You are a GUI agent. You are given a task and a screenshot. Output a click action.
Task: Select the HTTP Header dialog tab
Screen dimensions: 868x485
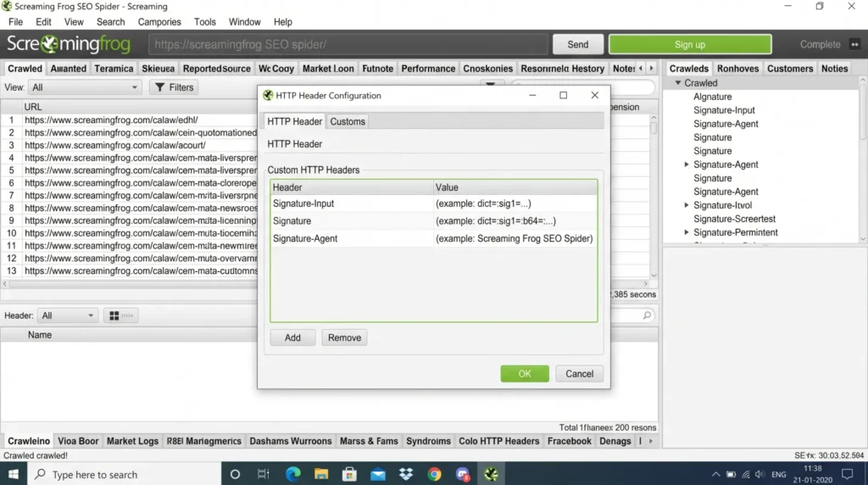(x=294, y=121)
